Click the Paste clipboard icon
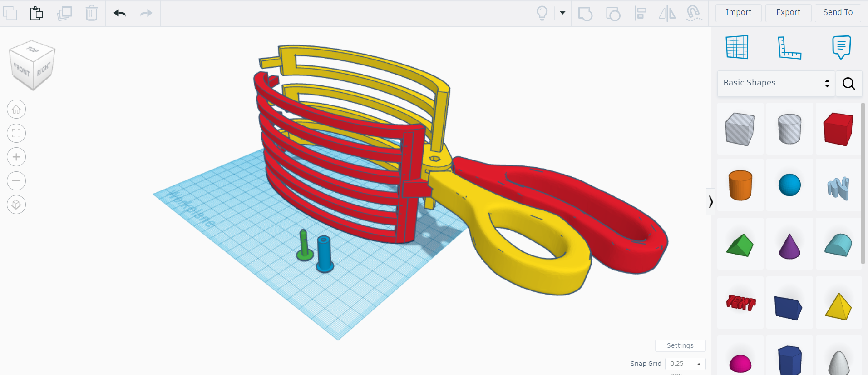This screenshot has width=868, height=375. [x=36, y=13]
